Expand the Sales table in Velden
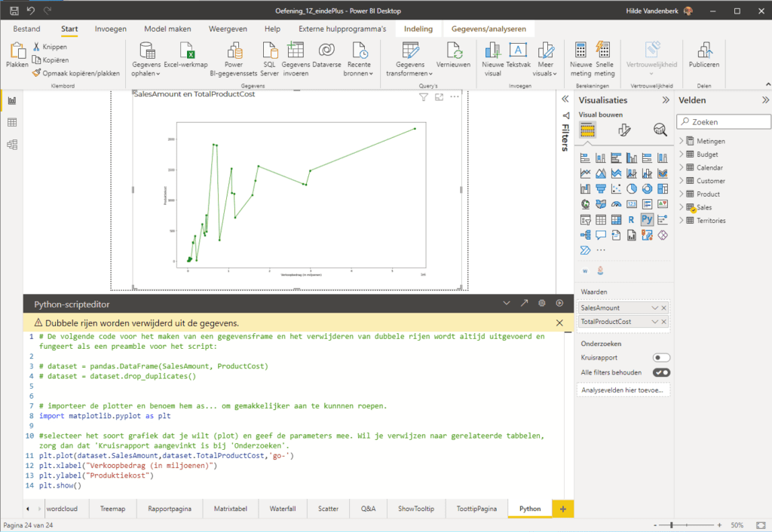The height and width of the screenshot is (532, 772). (x=682, y=207)
